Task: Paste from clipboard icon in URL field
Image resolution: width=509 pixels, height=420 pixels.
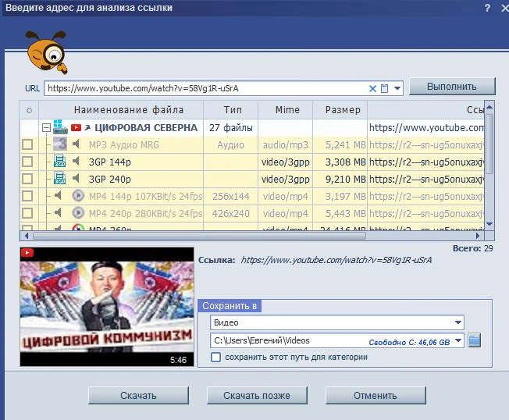Action: [384, 88]
